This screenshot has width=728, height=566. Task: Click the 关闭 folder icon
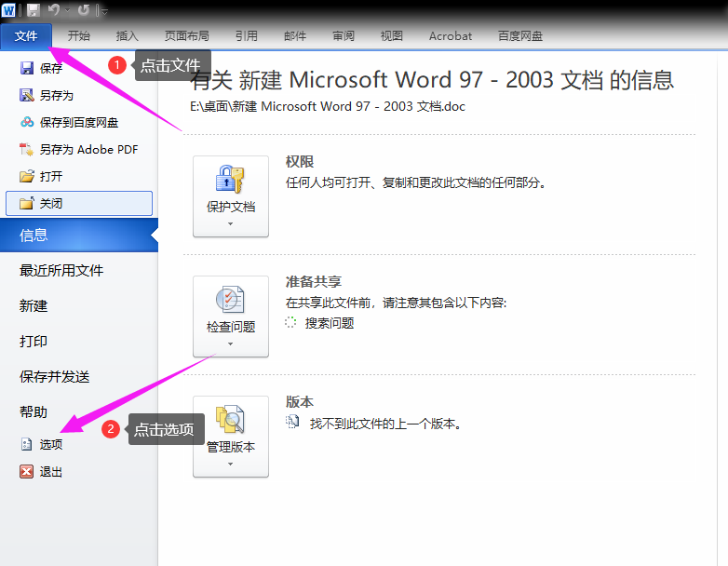click(27, 203)
